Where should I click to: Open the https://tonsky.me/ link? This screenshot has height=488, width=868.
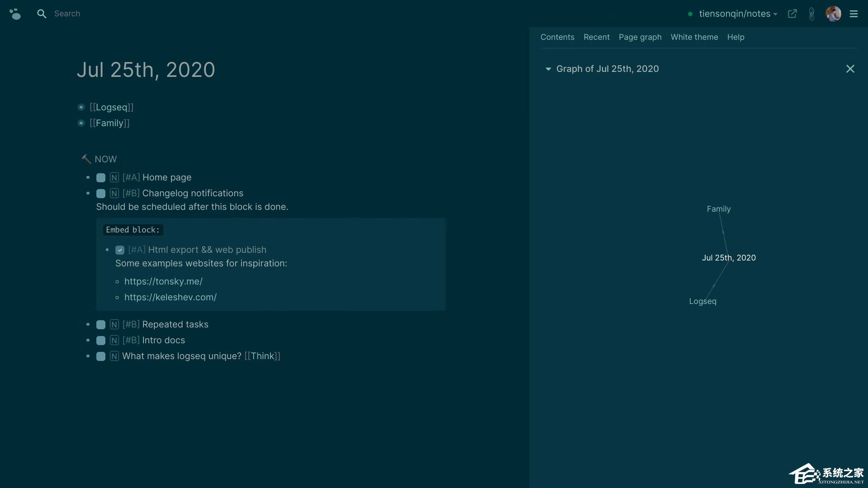163,281
